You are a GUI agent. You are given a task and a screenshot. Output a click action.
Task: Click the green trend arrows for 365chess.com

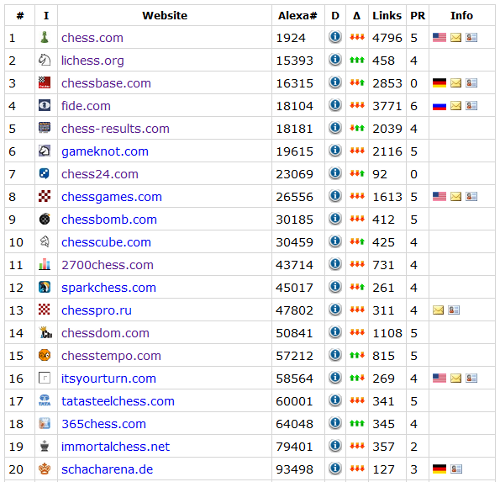357,424
